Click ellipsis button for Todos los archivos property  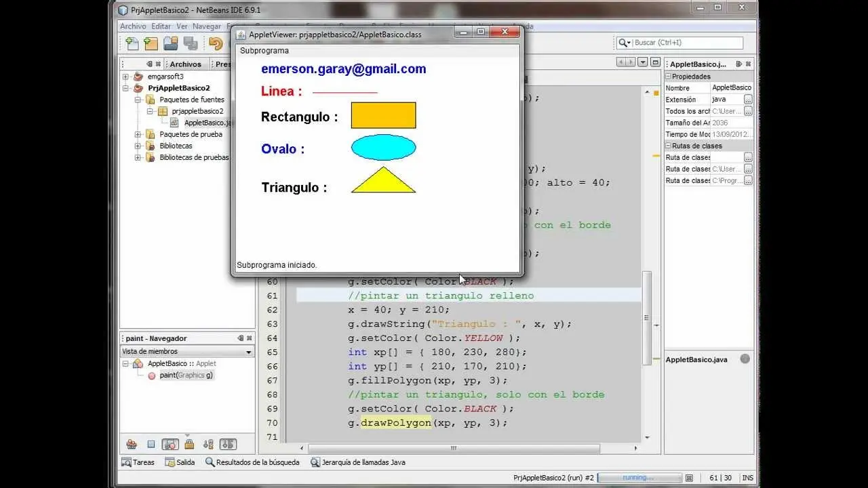pos(748,111)
